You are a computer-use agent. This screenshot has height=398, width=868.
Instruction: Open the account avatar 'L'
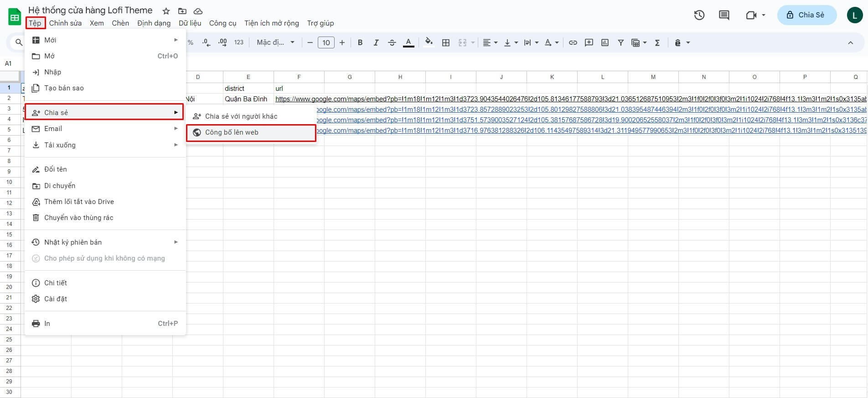coord(855,15)
